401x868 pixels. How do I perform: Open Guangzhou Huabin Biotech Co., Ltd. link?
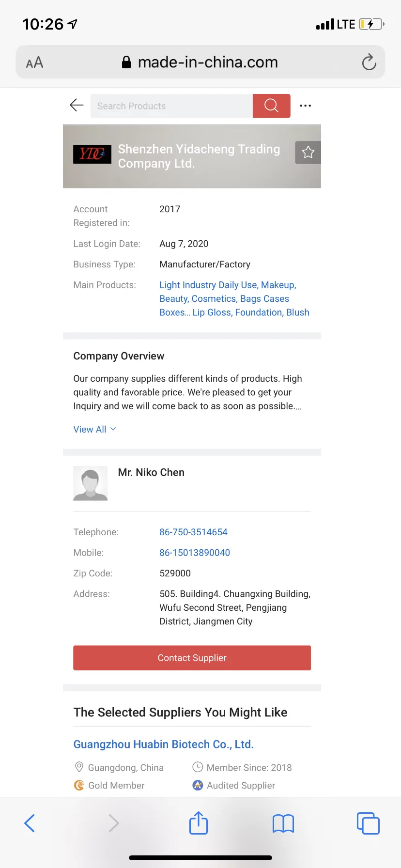click(164, 744)
